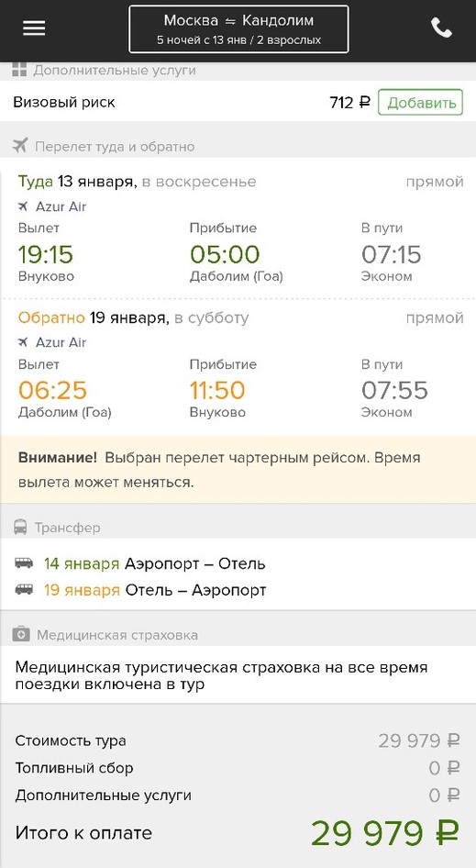Click the van icon for 19 января transfer
Screen dimensions: 476x868
(x=24, y=590)
